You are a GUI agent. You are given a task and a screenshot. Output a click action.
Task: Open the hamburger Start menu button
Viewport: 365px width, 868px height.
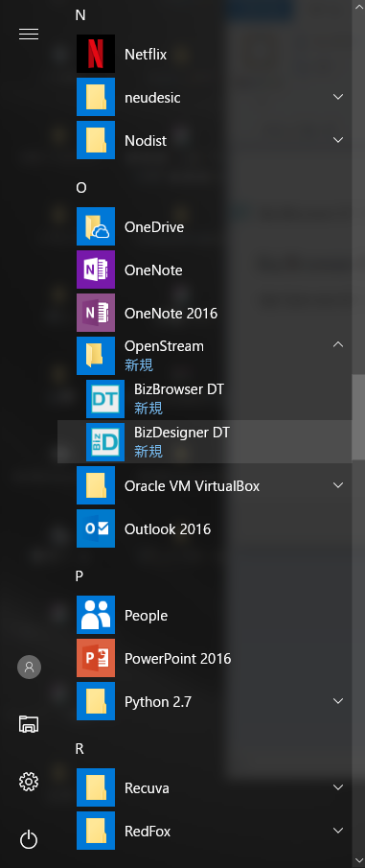[29, 35]
